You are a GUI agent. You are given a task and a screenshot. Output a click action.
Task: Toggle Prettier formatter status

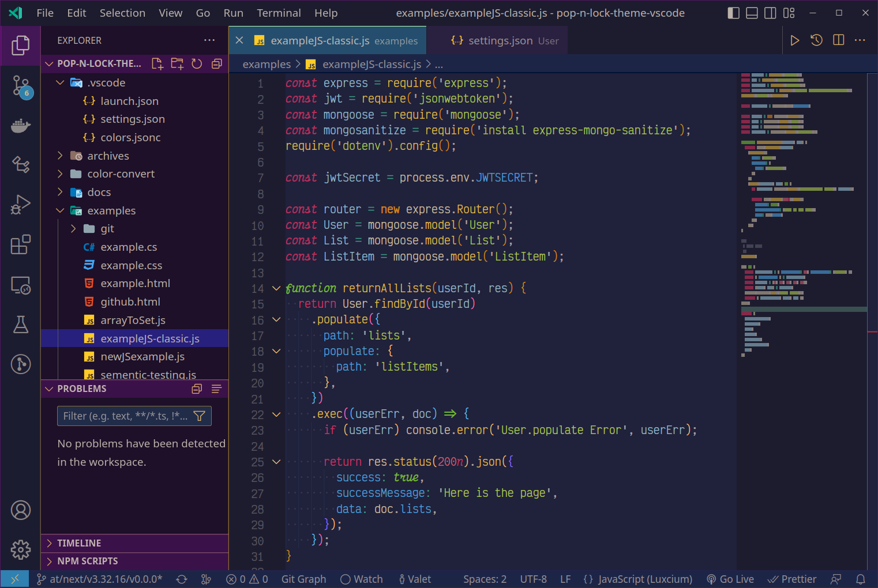791,579
